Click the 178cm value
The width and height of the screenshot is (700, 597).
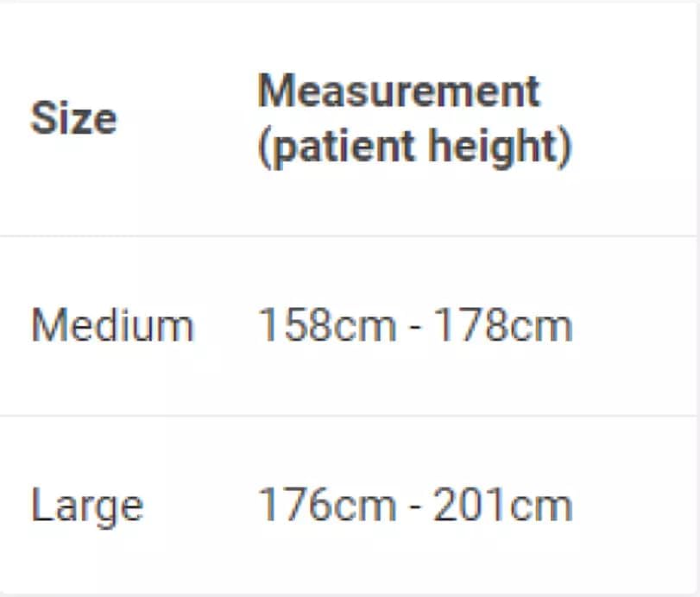[503, 325]
